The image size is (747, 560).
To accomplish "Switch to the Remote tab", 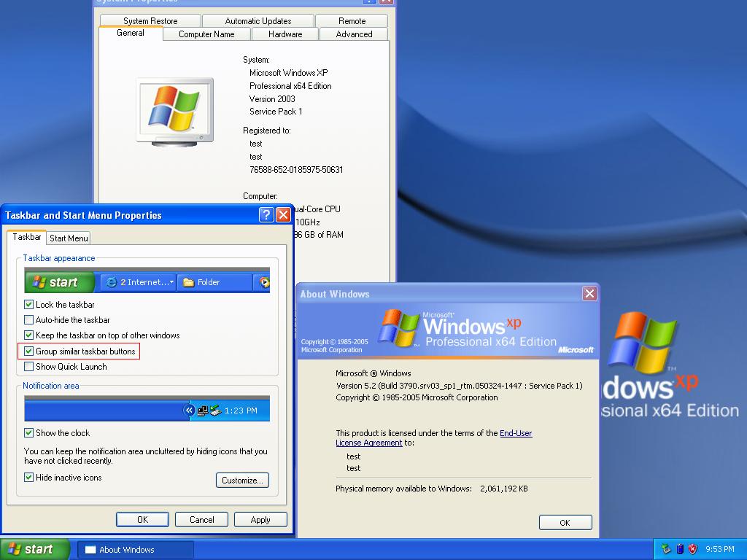I will [x=352, y=21].
